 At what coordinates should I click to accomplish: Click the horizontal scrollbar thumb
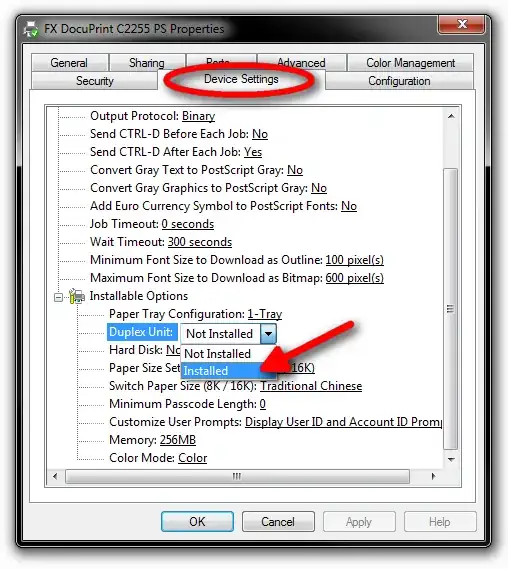(237, 476)
